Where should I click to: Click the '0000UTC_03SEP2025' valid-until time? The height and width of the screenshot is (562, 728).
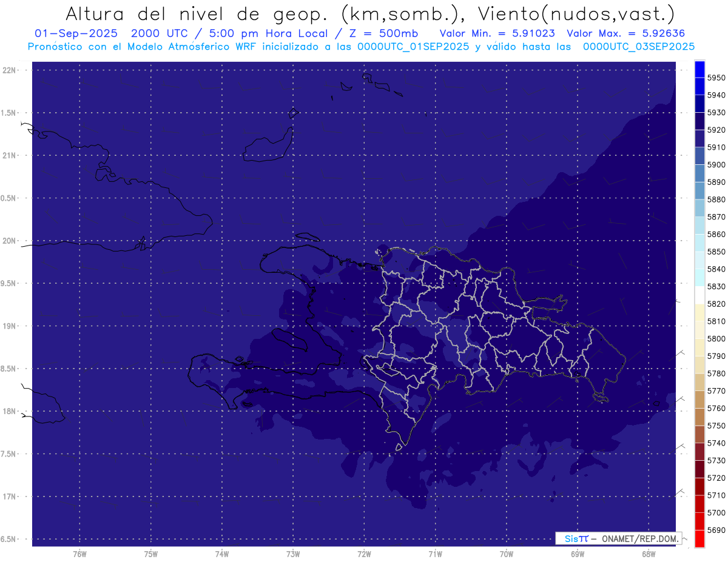pos(639,46)
